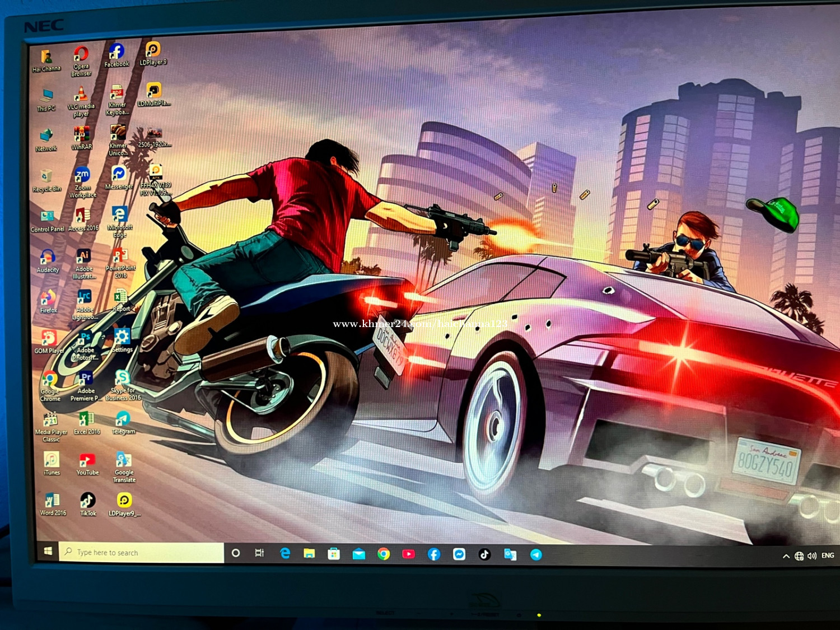Launch PowerPoint 2016 shortcut
The image size is (840, 630).
[120, 263]
